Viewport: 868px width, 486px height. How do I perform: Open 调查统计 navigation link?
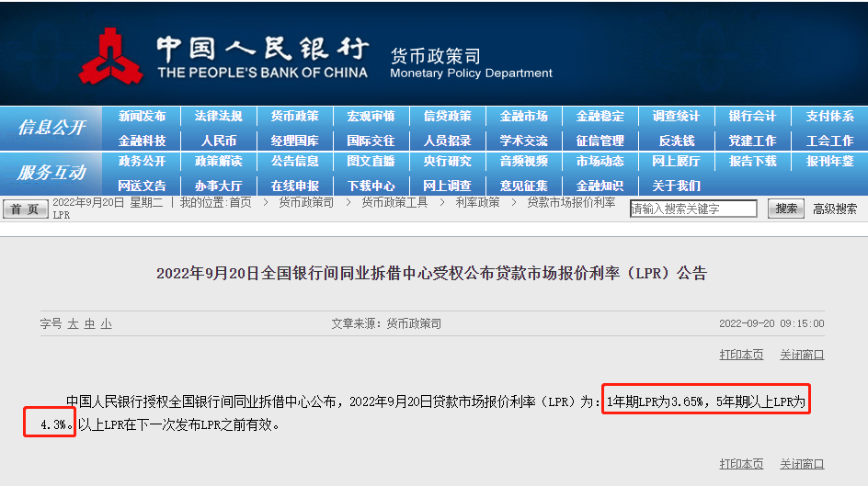pyautogui.click(x=676, y=116)
